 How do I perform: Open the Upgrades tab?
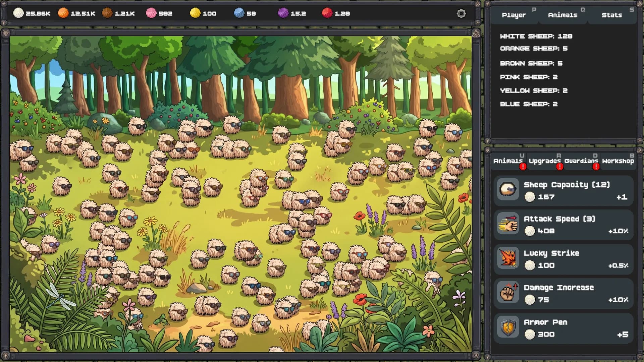(x=545, y=161)
